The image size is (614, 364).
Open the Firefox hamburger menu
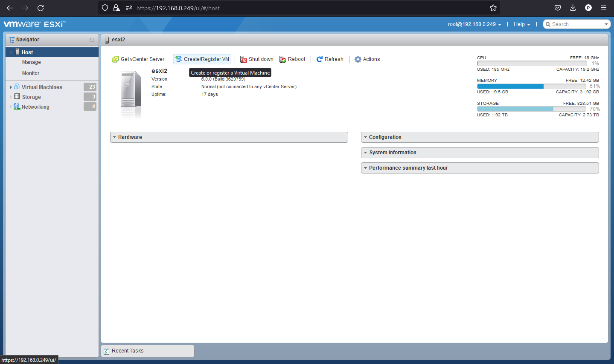604,8
